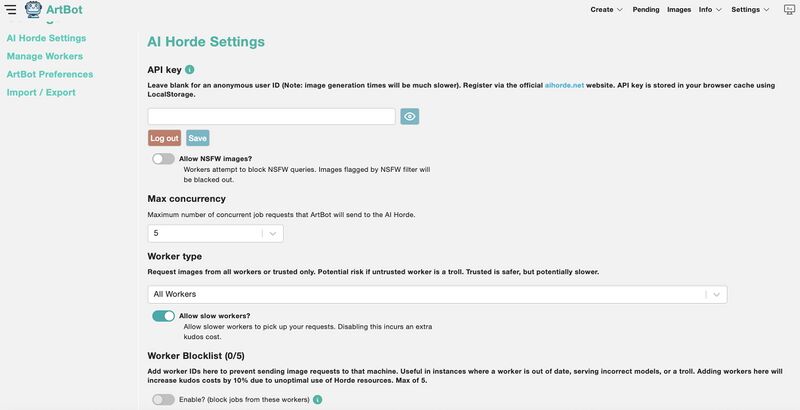
Task: Open Max concurrency dropdown
Action: tap(215, 233)
